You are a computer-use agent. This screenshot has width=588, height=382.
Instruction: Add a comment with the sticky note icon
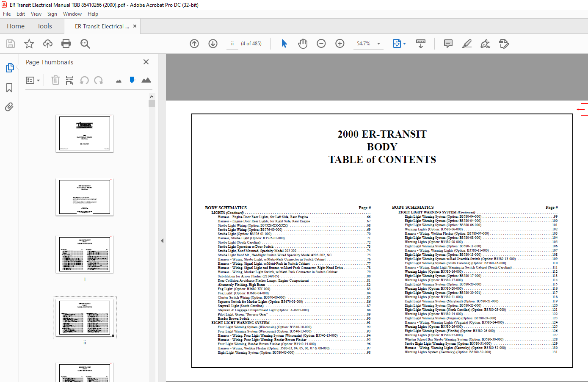click(x=448, y=44)
